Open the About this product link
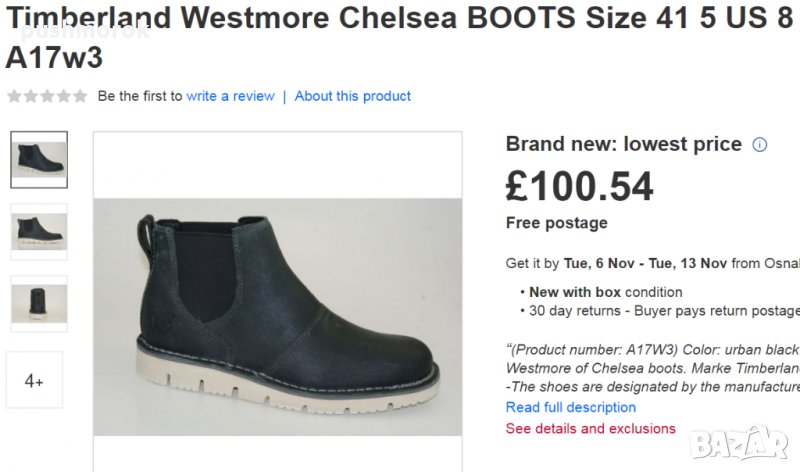 tap(353, 96)
